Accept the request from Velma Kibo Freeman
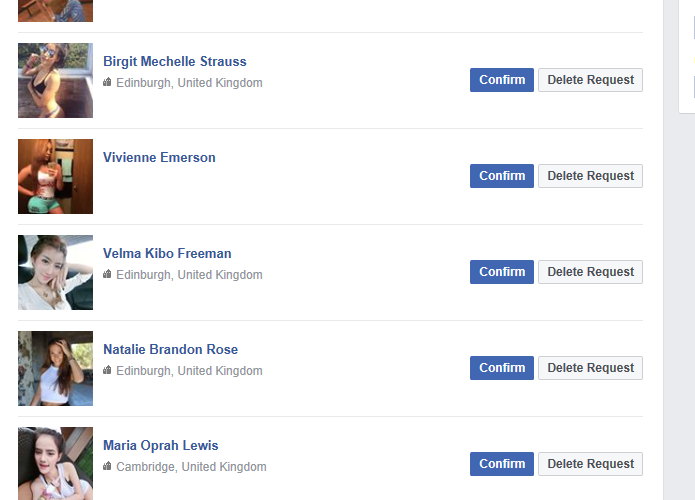The height and width of the screenshot is (500, 695). coord(501,272)
